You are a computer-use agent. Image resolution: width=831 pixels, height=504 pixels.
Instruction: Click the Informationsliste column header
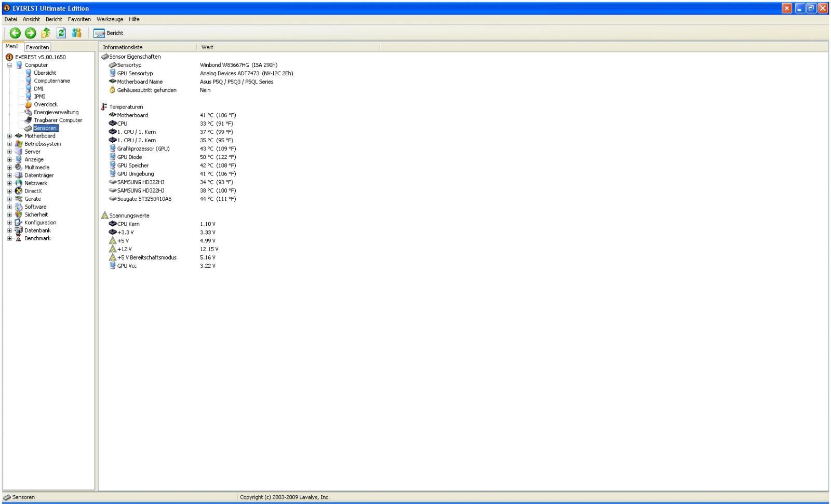point(148,47)
